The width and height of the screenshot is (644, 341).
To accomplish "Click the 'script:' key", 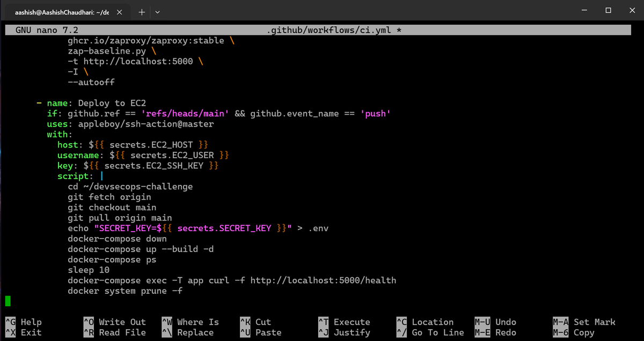I will point(76,176).
